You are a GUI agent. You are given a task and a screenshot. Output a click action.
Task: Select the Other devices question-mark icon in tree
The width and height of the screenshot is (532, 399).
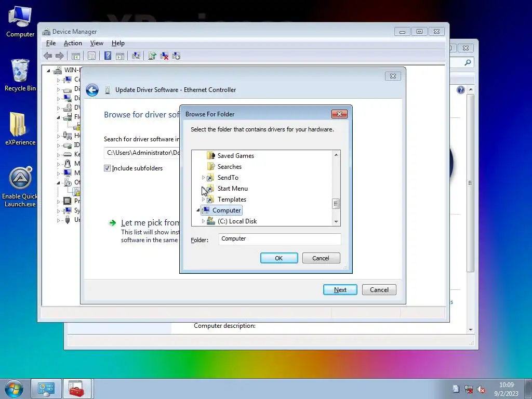(68, 182)
